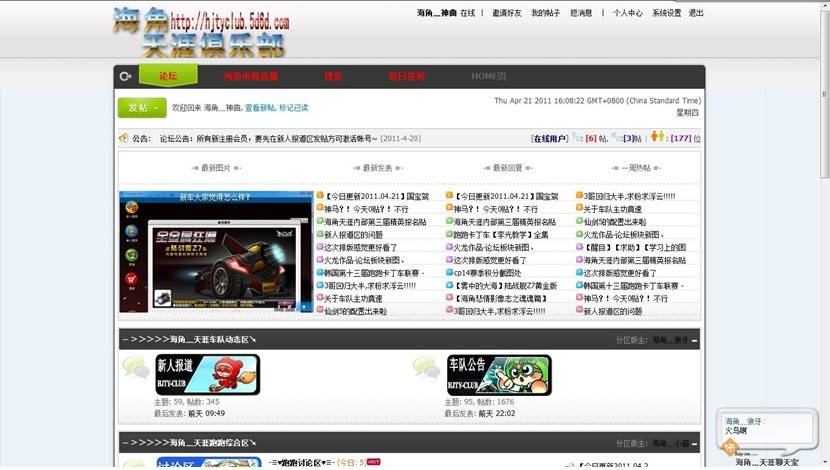Click the green icon before 仙剑5的配置出来啦 in 一周热帖
Image resolution: width=830 pixels, height=470 pixels.
[579, 221]
